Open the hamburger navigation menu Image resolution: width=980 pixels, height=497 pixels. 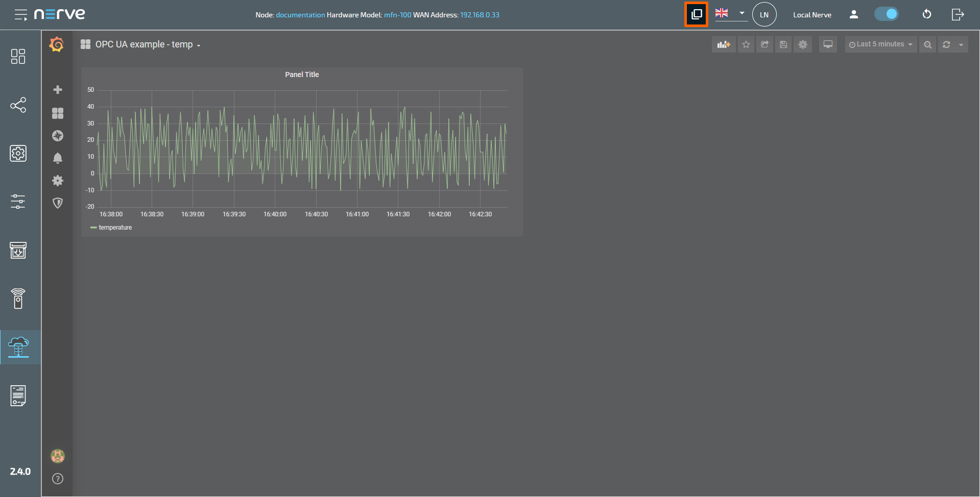tap(20, 15)
